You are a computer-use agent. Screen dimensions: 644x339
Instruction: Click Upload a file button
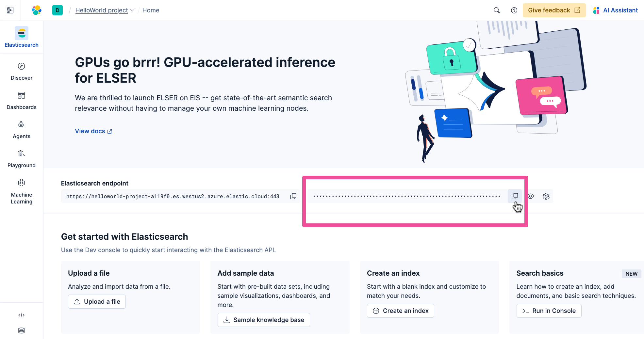pos(97,301)
